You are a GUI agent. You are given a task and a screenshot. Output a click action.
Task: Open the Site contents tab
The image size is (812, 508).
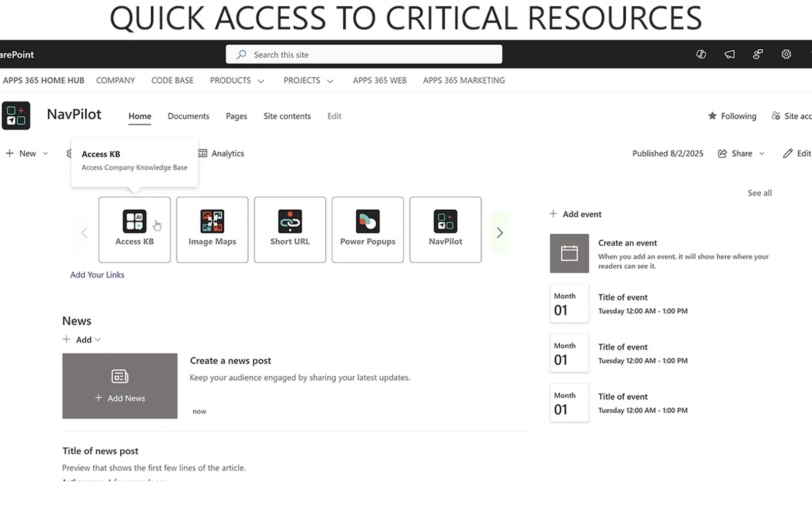(x=287, y=116)
